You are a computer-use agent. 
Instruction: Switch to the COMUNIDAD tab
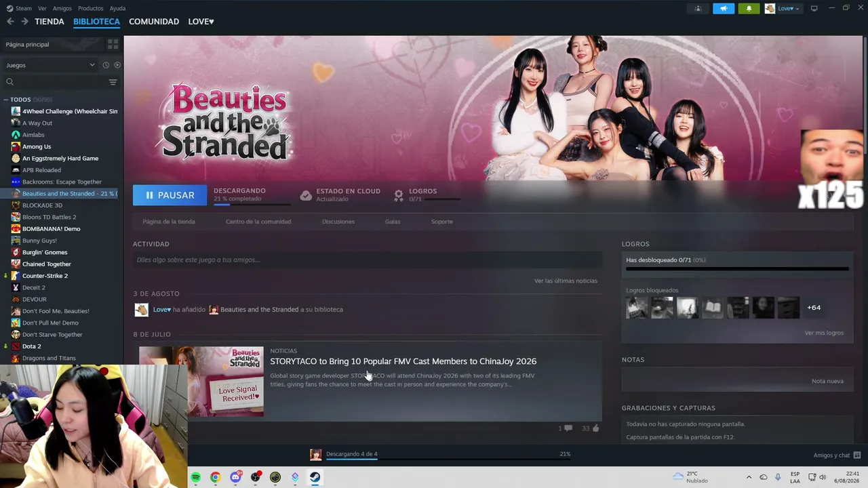154,22
